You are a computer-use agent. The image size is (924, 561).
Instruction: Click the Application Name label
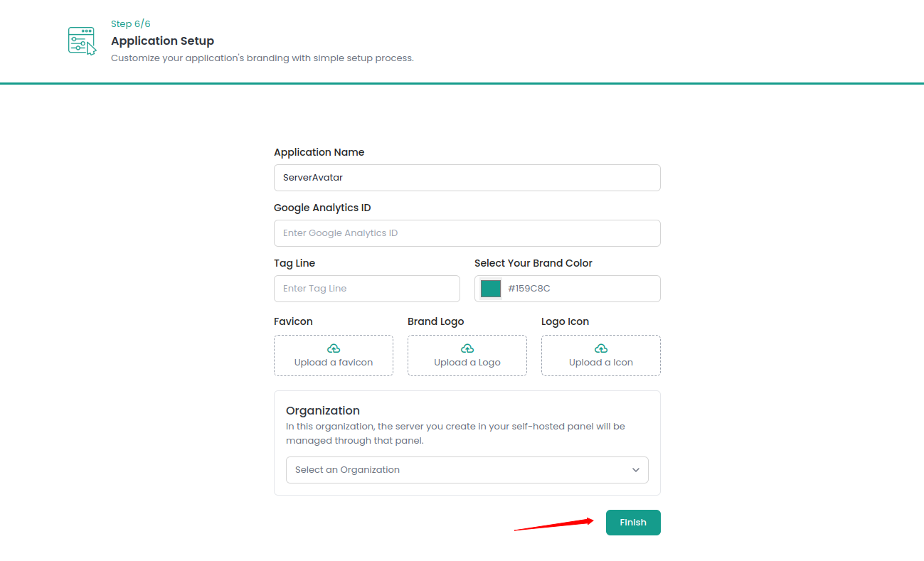(319, 152)
